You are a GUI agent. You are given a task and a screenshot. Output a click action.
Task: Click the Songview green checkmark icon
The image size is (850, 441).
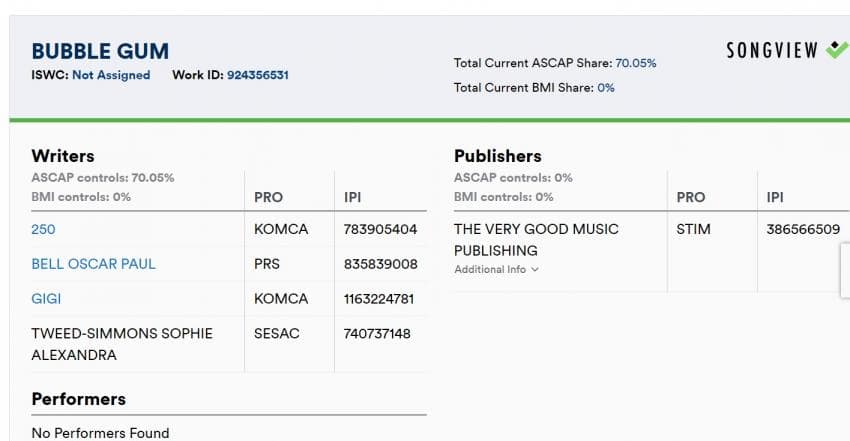(838, 49)
